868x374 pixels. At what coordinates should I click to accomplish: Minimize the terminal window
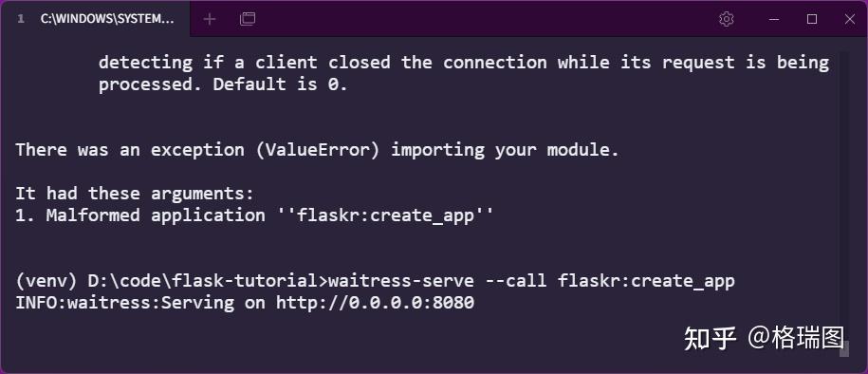click(x=774, y=19)
